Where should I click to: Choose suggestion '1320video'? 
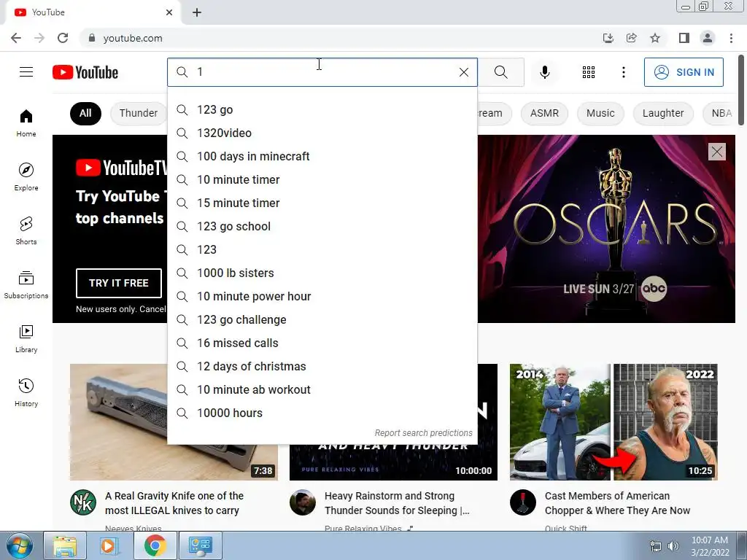[322, 133]
